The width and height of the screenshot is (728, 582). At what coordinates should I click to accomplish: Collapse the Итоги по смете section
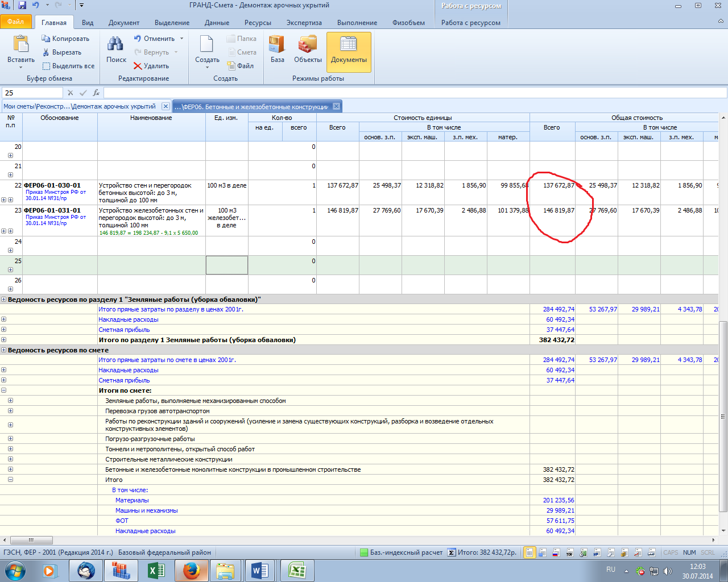click(x=4, y=390)
